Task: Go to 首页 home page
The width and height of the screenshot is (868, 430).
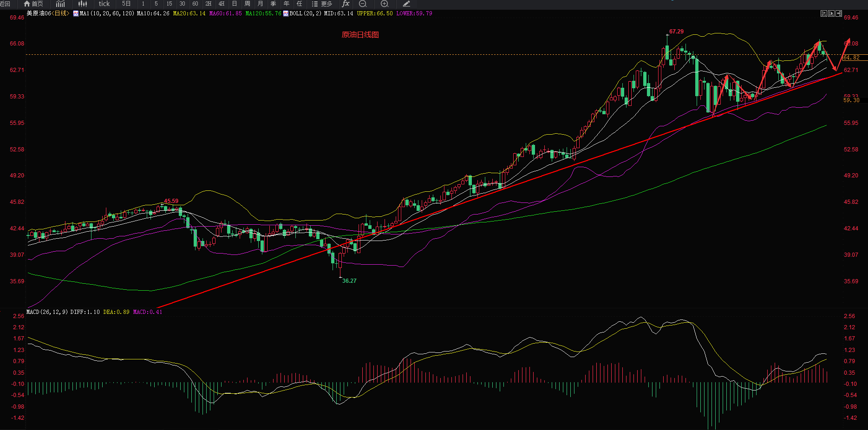Action: pos(33,4)
